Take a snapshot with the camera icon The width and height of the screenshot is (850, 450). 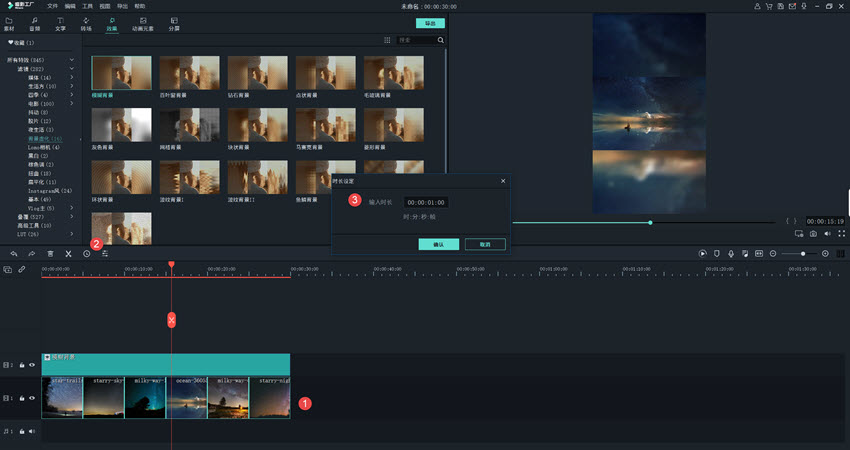[x=813, y=233]
